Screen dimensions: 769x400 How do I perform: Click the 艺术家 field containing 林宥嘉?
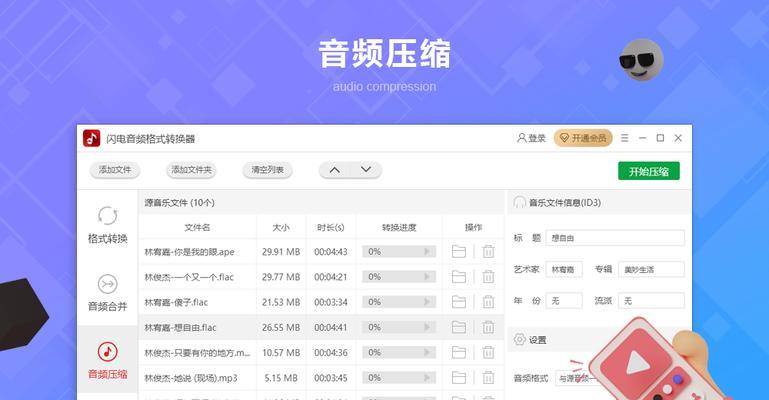click(564, 269)
